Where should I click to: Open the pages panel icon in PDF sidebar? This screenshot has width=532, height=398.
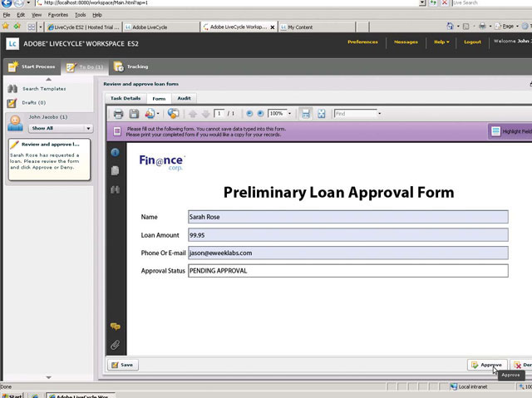115,170
